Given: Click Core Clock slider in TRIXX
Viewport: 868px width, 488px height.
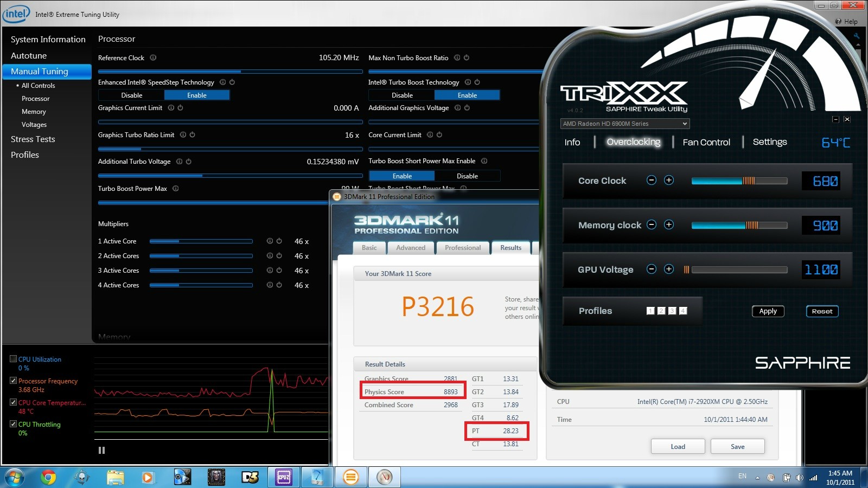Looking at the screenshot, I should (739, 181).
